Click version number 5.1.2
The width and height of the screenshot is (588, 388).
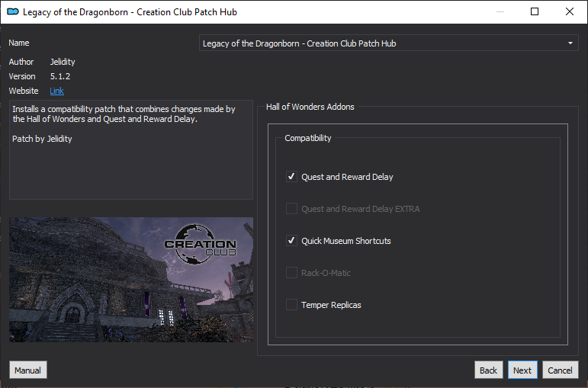coord(60,76)
